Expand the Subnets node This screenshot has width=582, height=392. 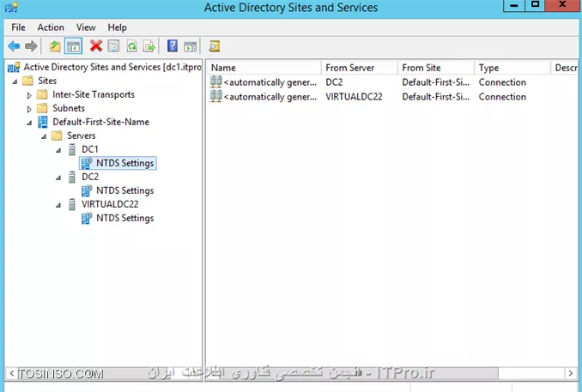29,109
